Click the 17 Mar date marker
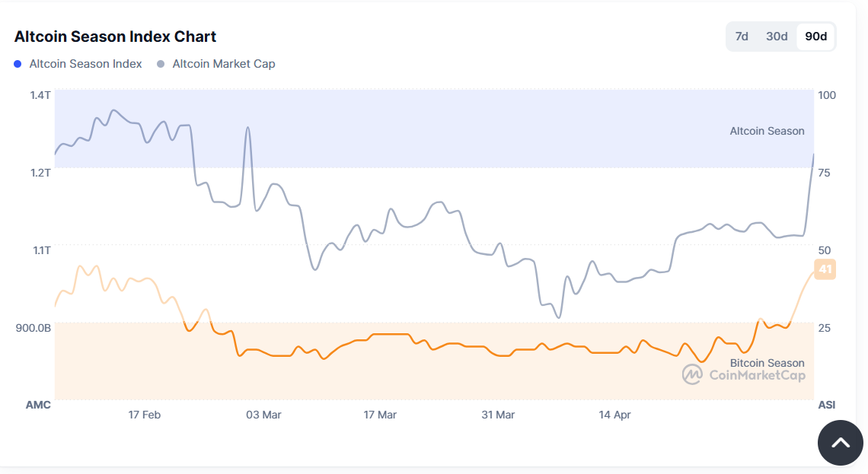 click(x=380, y=415)
